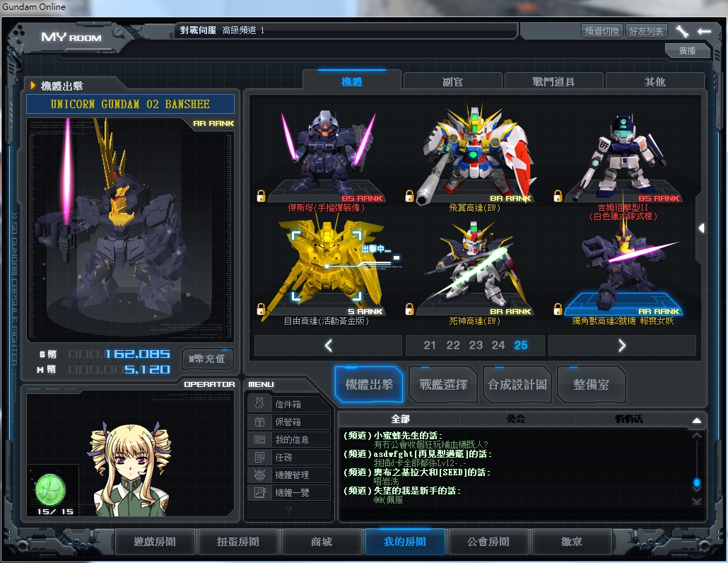Select 傑斯塔(手榴彈裝備) unit thumbnail
728x563 pixels.
pos(327,153)
